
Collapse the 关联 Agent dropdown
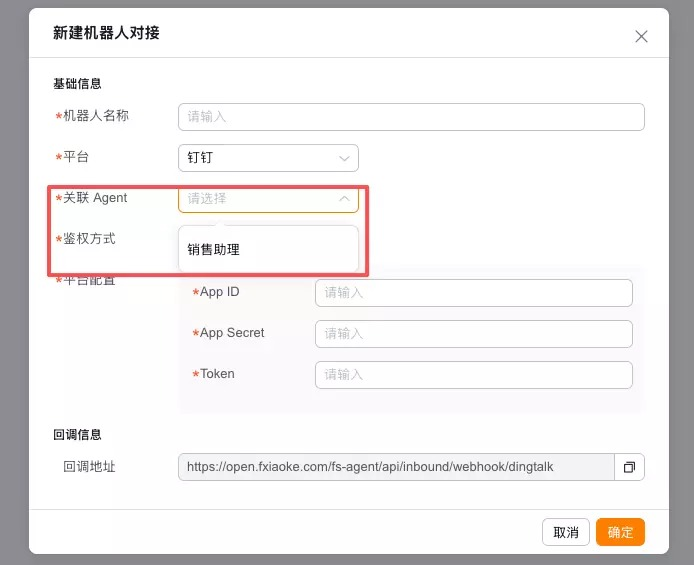point(268,199)
